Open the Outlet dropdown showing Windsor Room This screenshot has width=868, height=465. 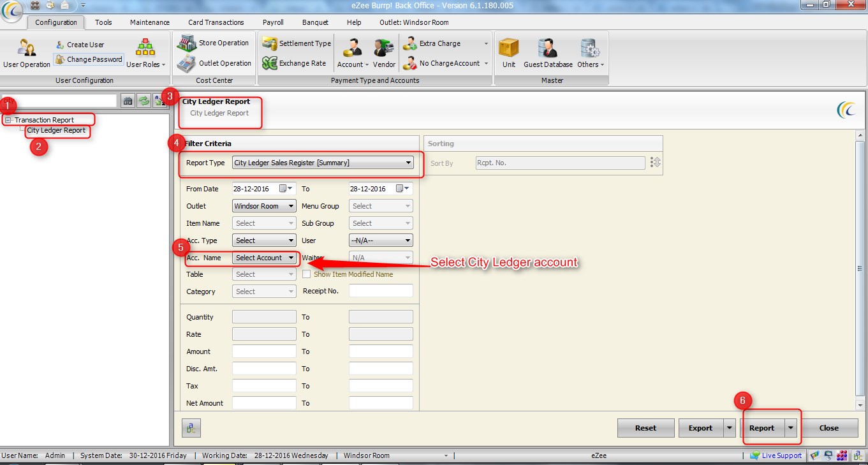click(x=264, y=206)
